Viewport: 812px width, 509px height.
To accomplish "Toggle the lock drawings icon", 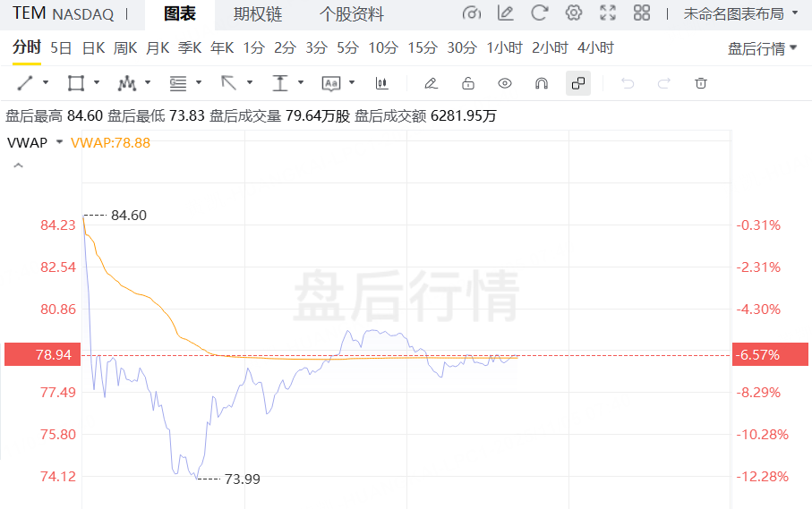I will [467, 83].
